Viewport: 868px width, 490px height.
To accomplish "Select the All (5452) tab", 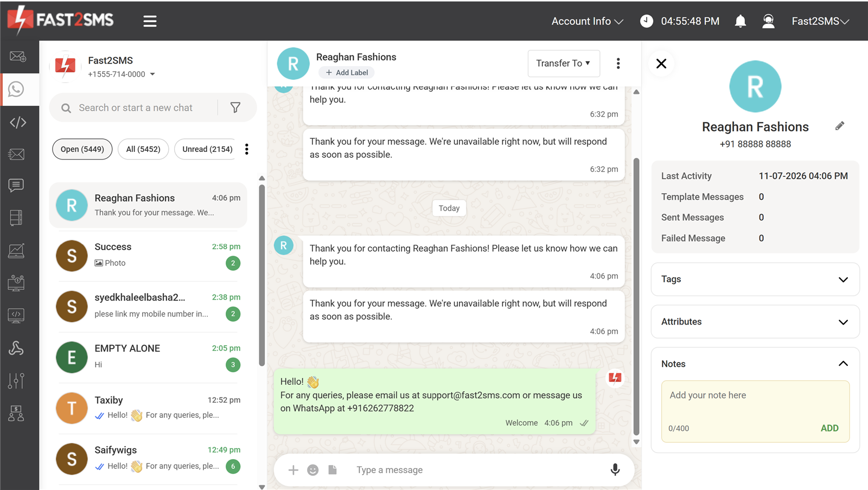I will pyautogui.click(x=143, y=149).
